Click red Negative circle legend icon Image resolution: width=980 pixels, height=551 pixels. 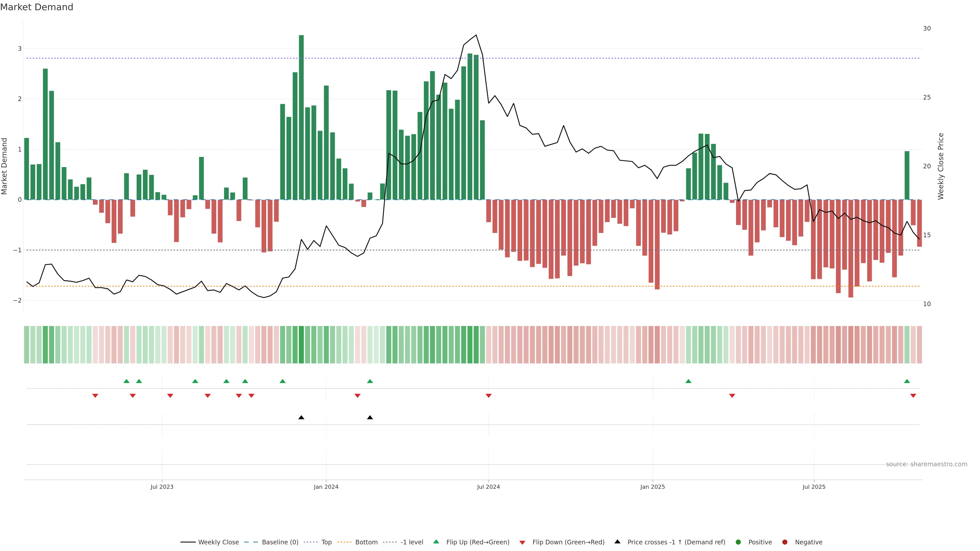point(785,542)
